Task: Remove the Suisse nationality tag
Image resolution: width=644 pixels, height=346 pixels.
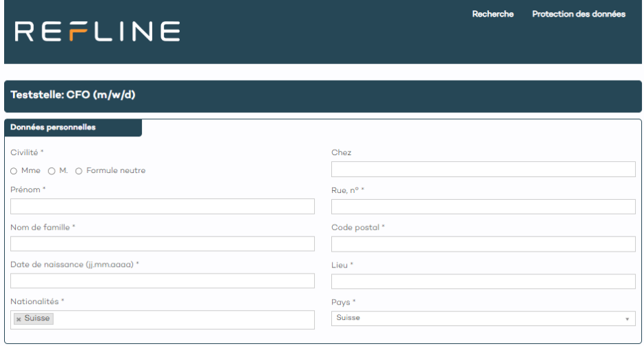Action: (19, 319)
